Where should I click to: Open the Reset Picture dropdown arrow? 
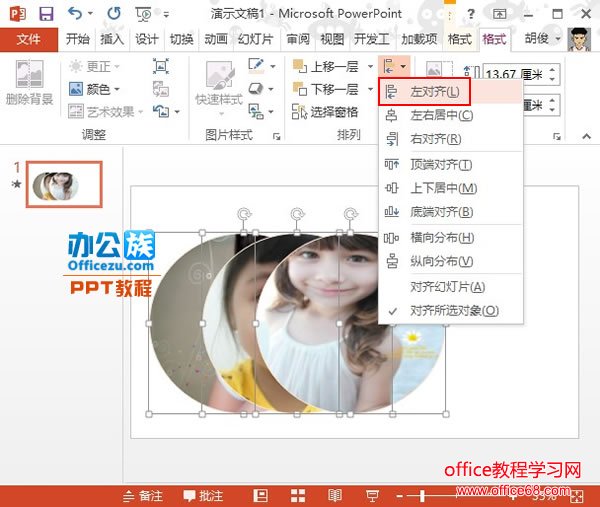177,112
